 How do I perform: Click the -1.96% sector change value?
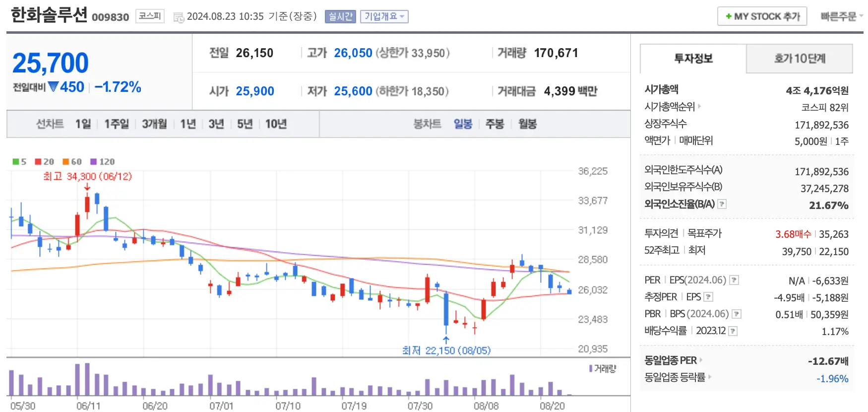[832, 378]
